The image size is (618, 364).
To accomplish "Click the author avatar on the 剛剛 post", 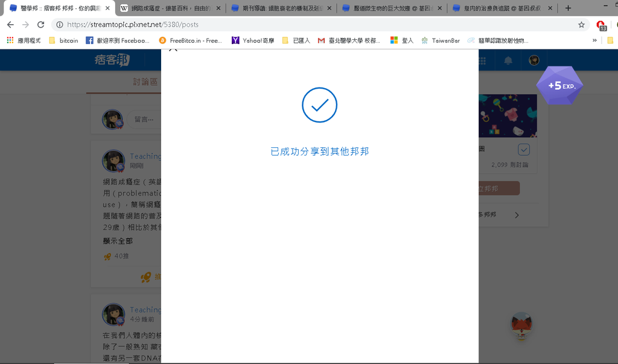I will click(x=113, y=161).
